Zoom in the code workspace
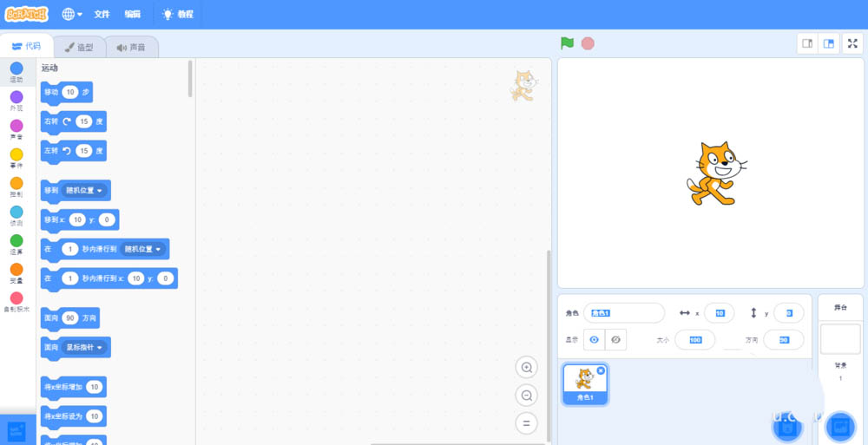Screen dimensions: 868x445 (x=527, y=367)
